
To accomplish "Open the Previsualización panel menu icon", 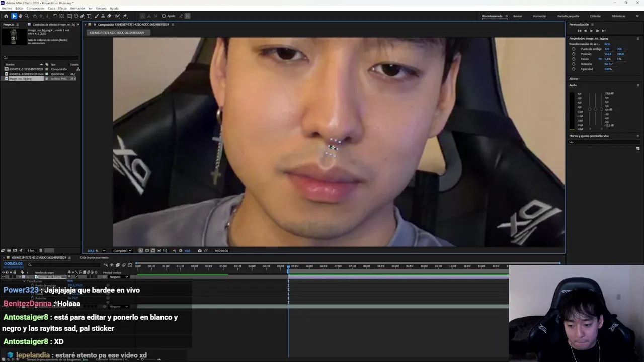I will [593, 25].
